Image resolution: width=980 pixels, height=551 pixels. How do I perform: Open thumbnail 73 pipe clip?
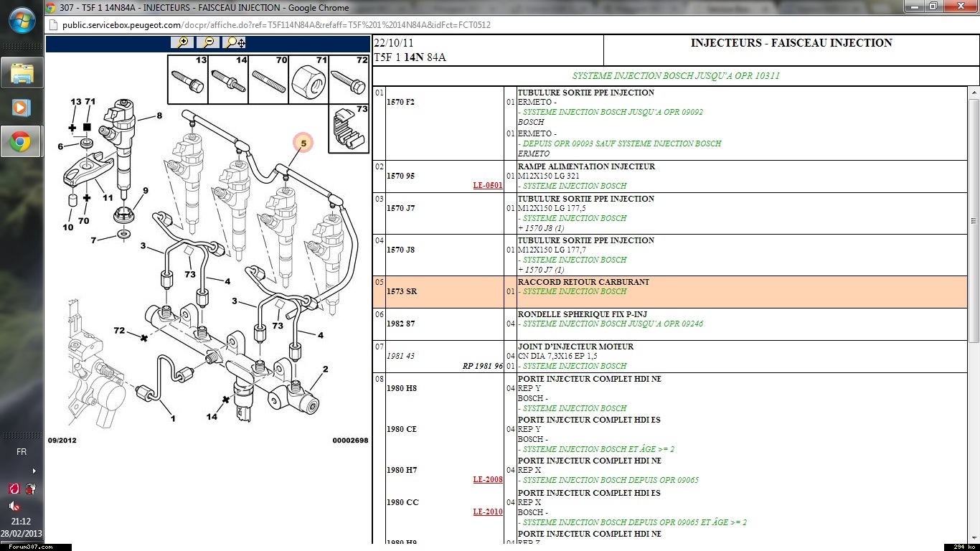coord(349,129)
